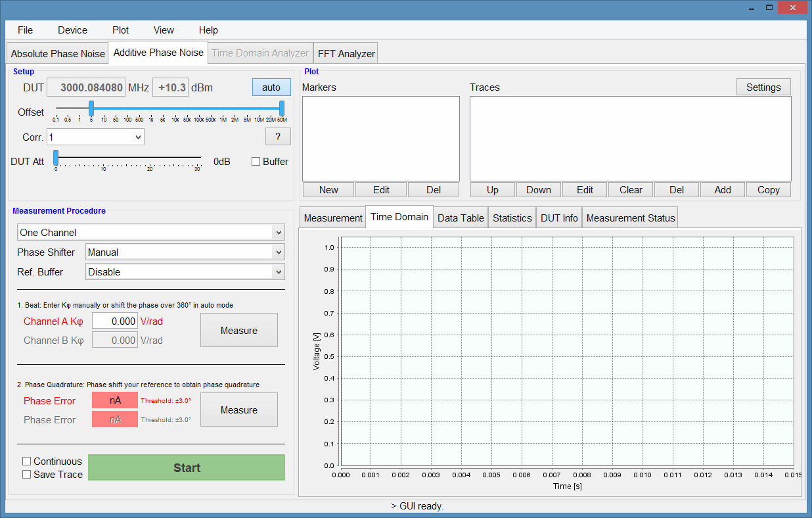Click the Offset slider lower handle
The height and width of the screenshot is (518, 812).
(91, 108)
